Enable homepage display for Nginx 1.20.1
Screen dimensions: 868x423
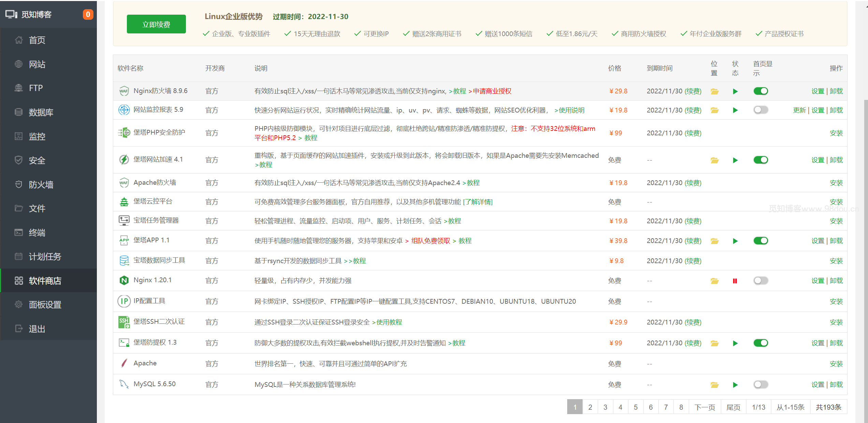[x=761, y=281]
